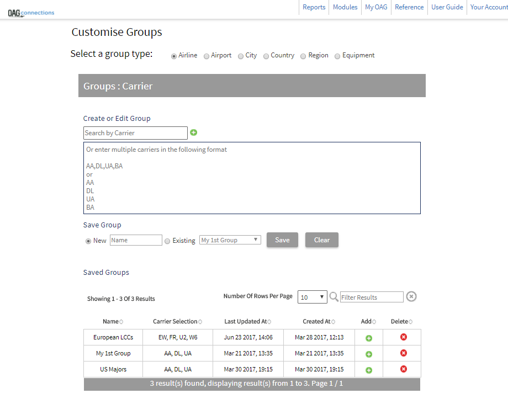Viewport: 508px width, 420px height.
Task: Click US Majors' AA, DL, UA cell
Action: tap(178, 369)
